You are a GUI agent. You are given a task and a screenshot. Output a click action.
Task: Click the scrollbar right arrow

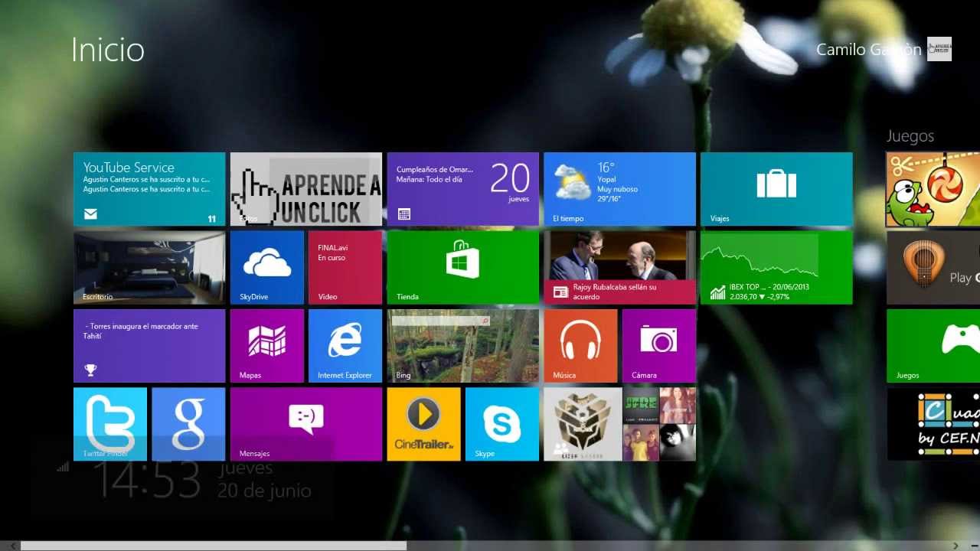956,546
